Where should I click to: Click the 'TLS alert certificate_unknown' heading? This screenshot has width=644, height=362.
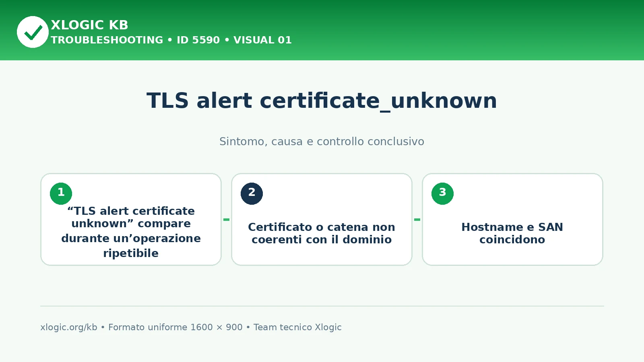pos(322,101)
